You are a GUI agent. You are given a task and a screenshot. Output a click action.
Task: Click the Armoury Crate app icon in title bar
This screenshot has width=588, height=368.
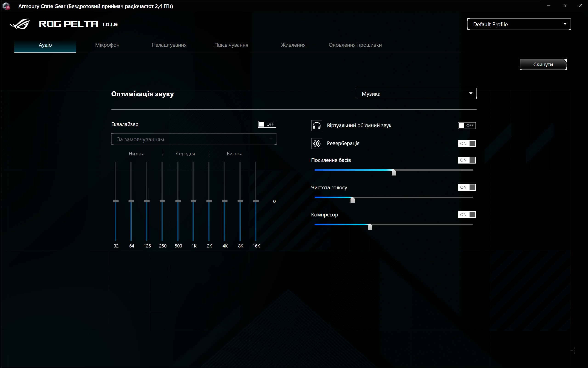coord(6,6)
